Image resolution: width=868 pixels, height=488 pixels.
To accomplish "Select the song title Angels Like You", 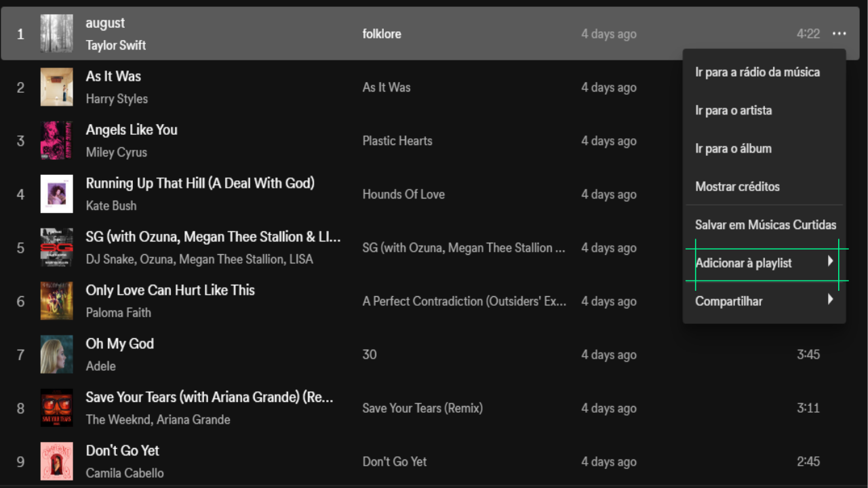I will click(x=132, y=129).
